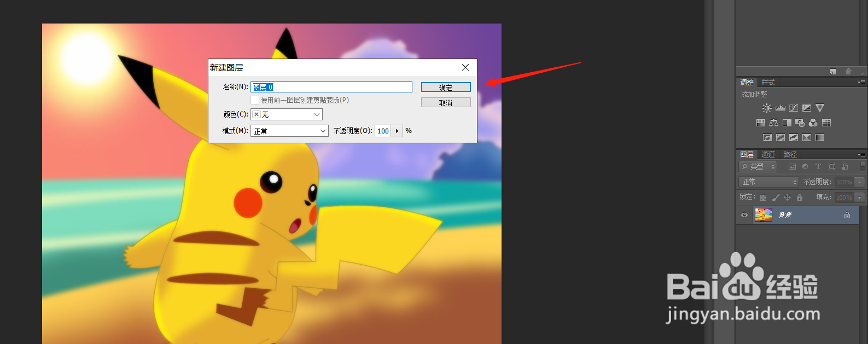Screen dimensions: 868x344
Task: Tick the clipping mask checkbox in dialog
Action: click(255, 100)
